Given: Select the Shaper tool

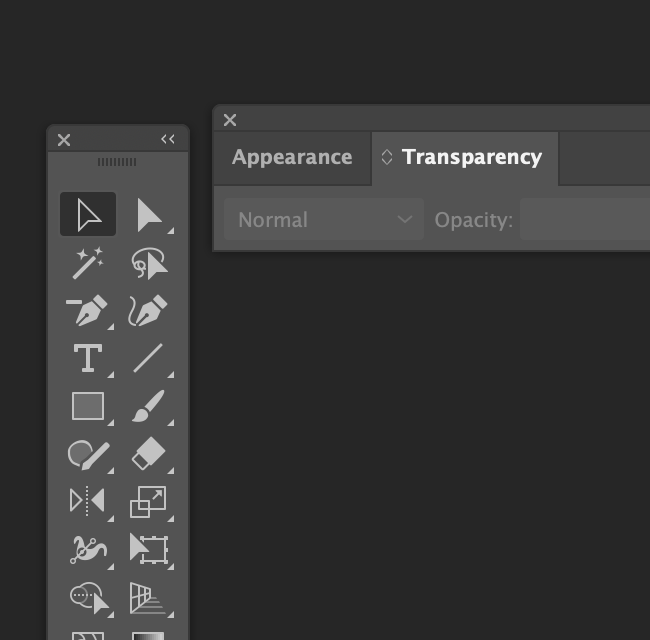Looking at the screenshot, I should point(88,454).
